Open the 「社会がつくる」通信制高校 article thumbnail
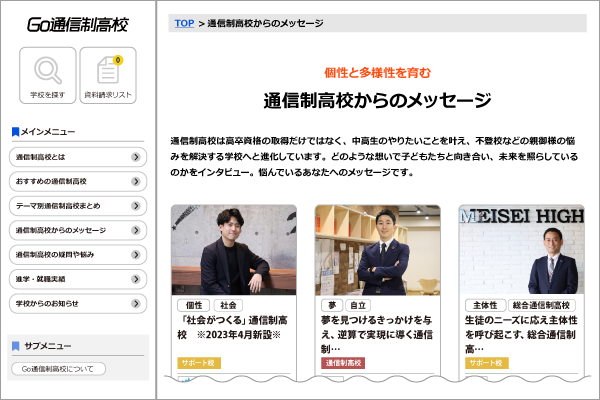The height and width of the screenshot is (400, 600). pyautogui.click(x=234, y=250)
